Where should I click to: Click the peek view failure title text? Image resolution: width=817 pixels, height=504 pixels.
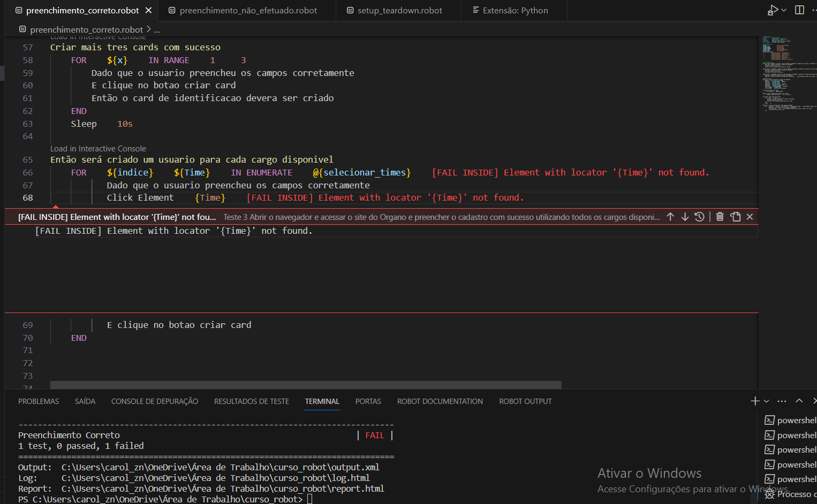[x=117, y=217]
